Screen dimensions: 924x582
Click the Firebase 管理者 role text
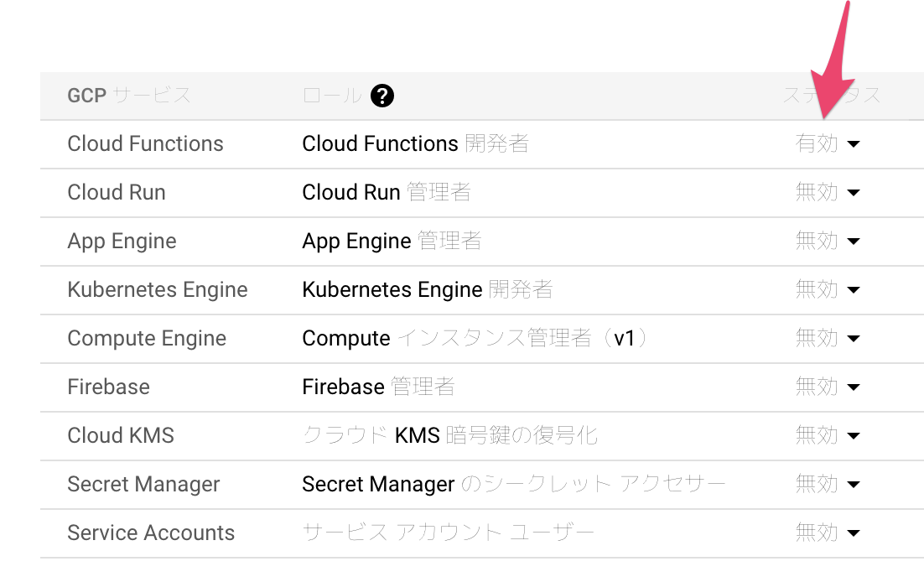point(378,387)
